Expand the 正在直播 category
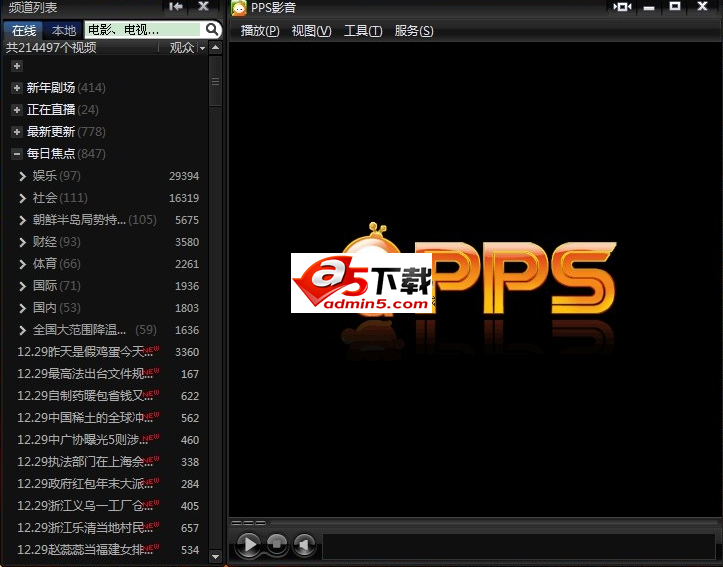The image size is (723, 567). [17, 110]
